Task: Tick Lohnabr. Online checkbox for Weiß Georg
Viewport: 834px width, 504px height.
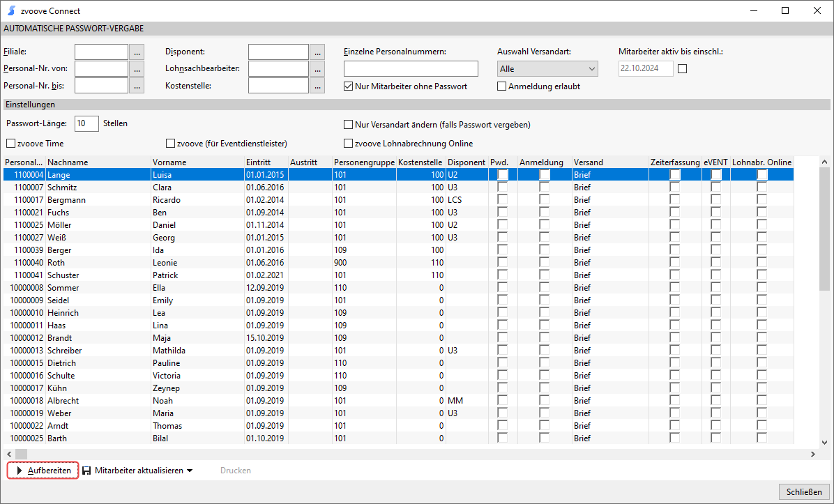Action: (x=761, y=238)
